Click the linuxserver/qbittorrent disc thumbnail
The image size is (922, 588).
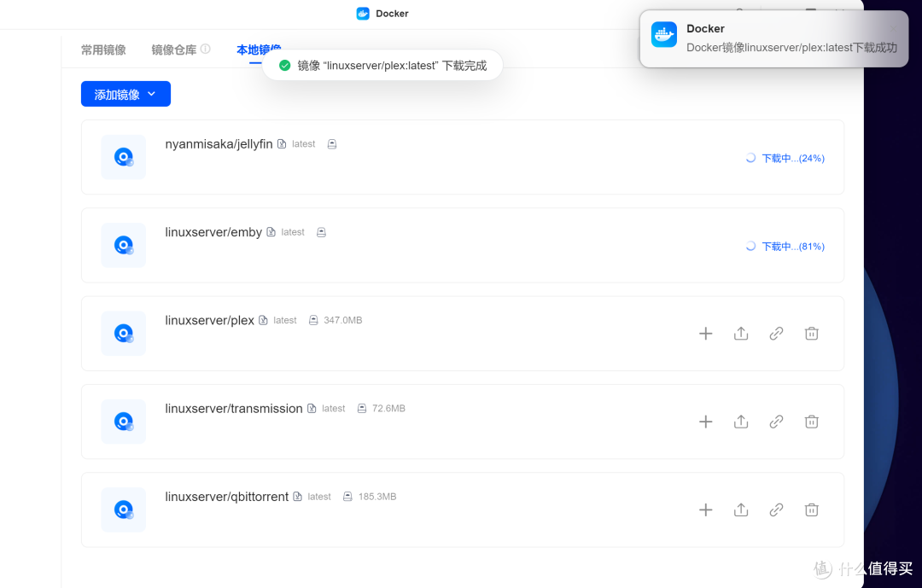coord(124,509)
